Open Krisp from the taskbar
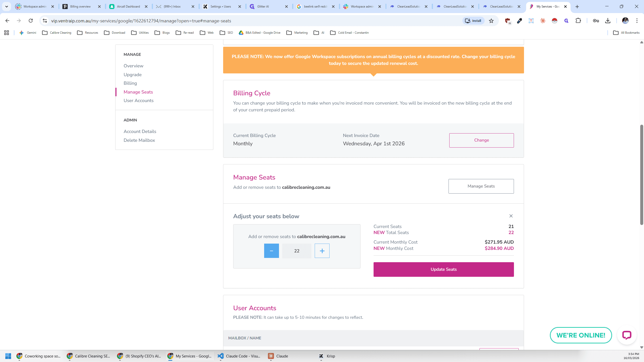The image size is (644, 362). click(327, 356)
